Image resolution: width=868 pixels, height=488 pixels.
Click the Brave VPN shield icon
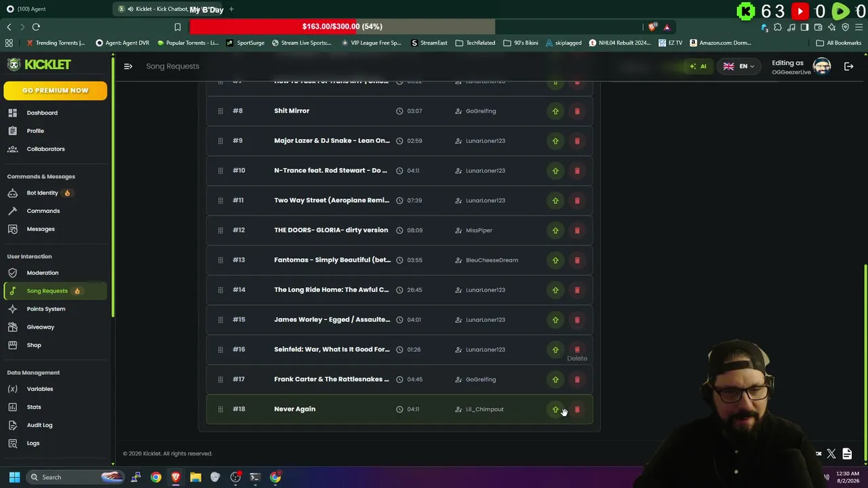[845, 27]
